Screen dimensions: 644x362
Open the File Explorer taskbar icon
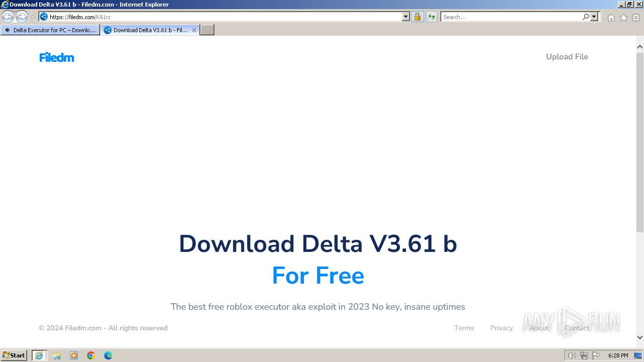(x=57, y=355)
